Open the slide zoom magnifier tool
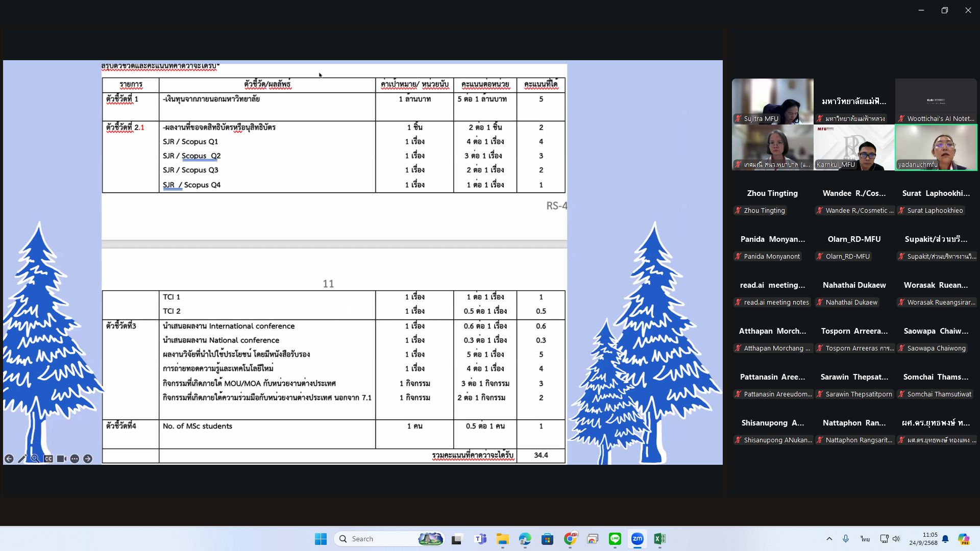Image resolution: width=980 pixels, height=551 pixels. [x=35, y=459]
